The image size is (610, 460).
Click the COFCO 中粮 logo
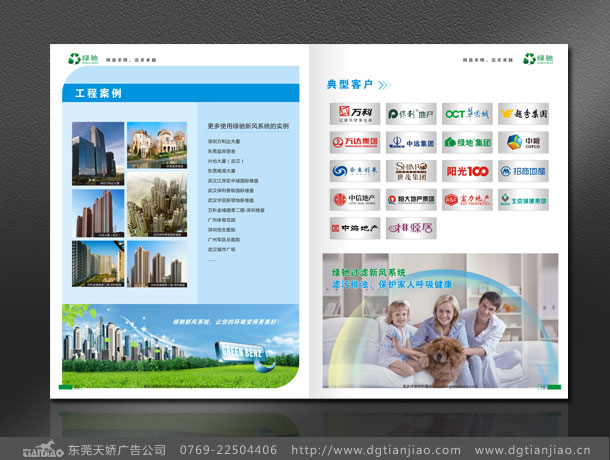[x=523, y=142]
